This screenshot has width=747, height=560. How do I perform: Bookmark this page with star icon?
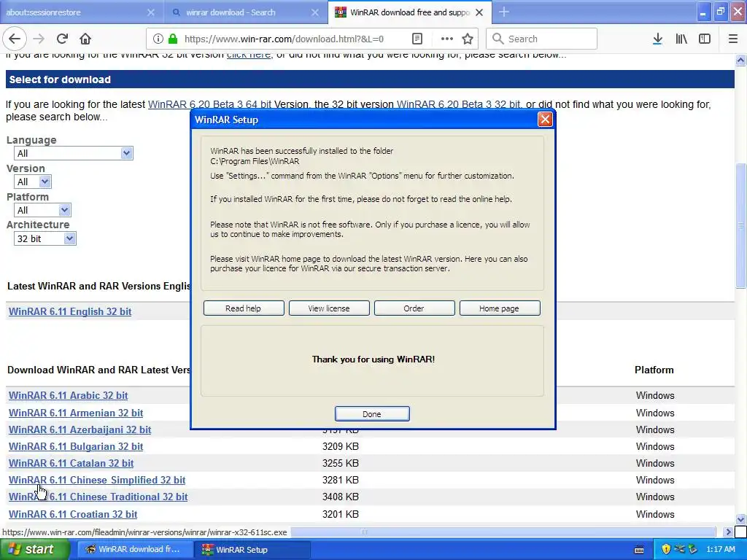pyautogui.click(x=468, y=39)
